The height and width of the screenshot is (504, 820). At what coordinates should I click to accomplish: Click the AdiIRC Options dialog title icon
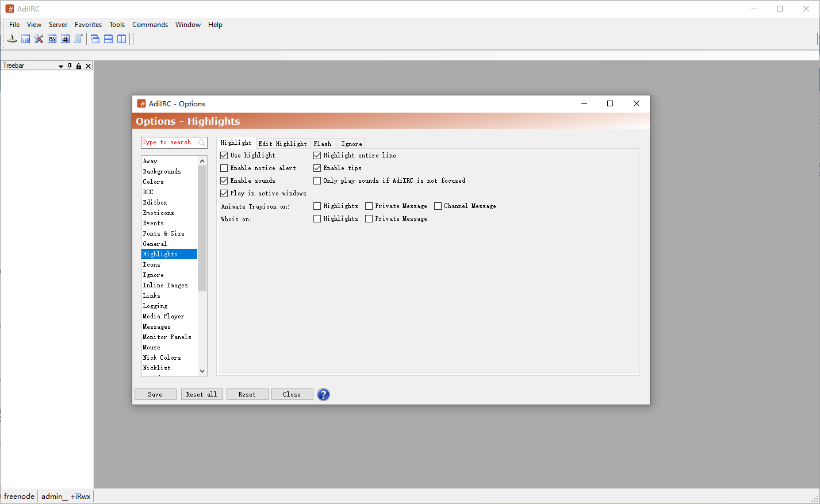(141, 104)
